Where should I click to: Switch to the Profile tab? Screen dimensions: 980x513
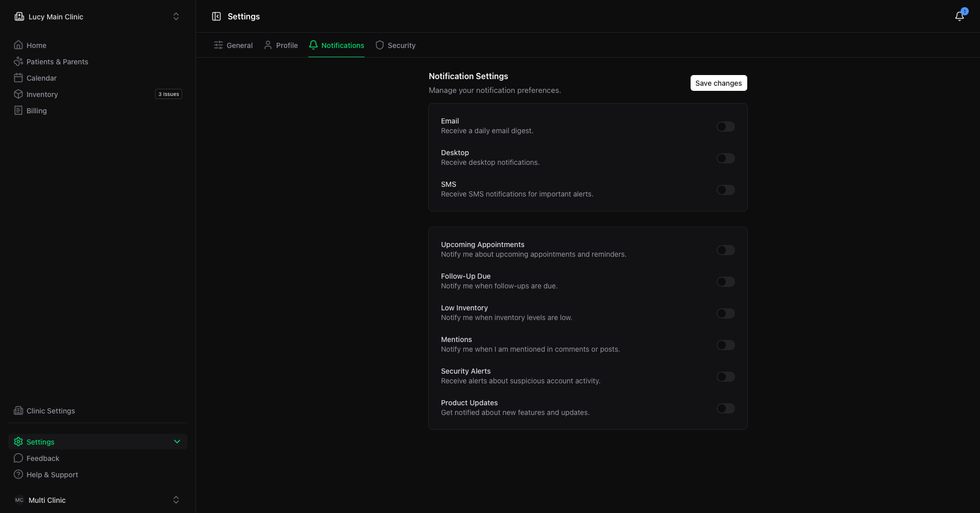click(x=281, y=45)
